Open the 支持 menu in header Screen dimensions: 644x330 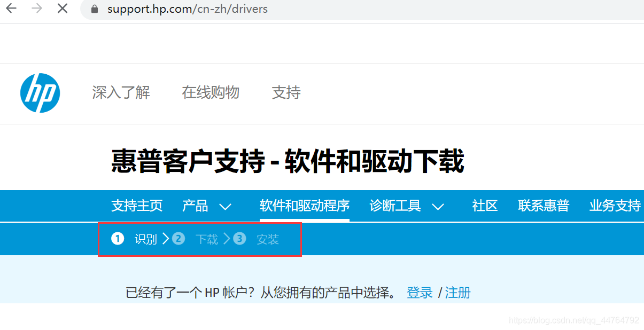pos(286,92)
